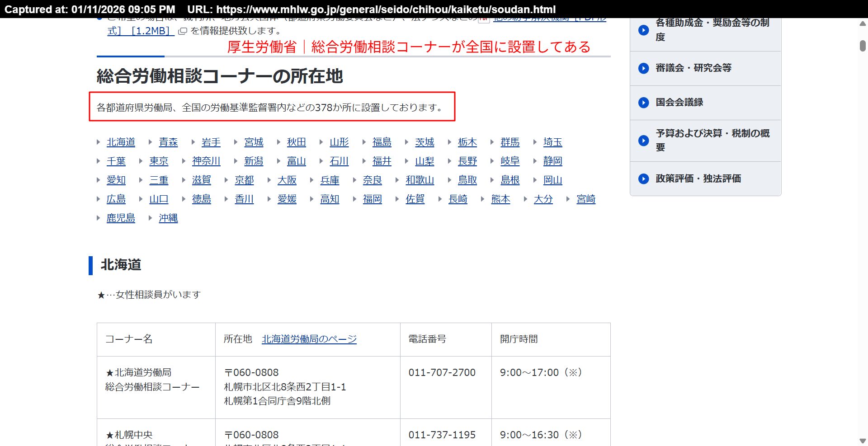Choose the 和歌山 prefecture link
Viewport: 868px width, 446px height.
(420, 180)
